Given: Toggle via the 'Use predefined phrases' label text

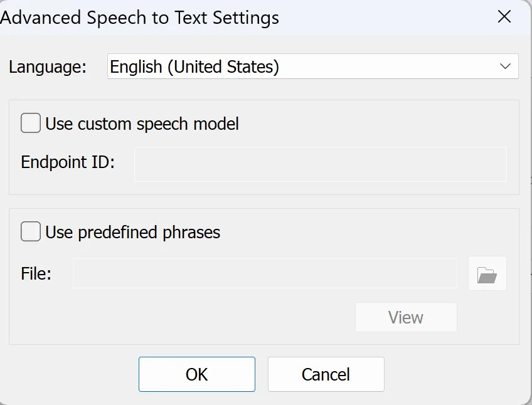Looking at the screenshot, I should [132, 233].
